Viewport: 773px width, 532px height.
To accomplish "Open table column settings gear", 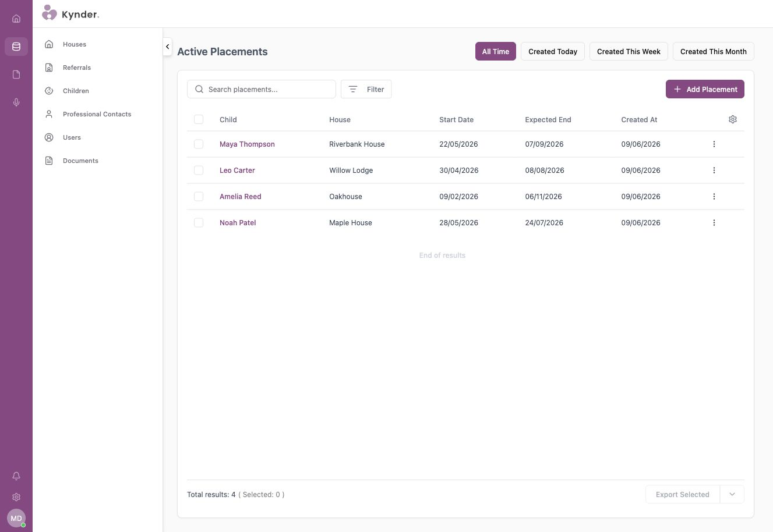I will pyautogui.click(x=733, y=119).
